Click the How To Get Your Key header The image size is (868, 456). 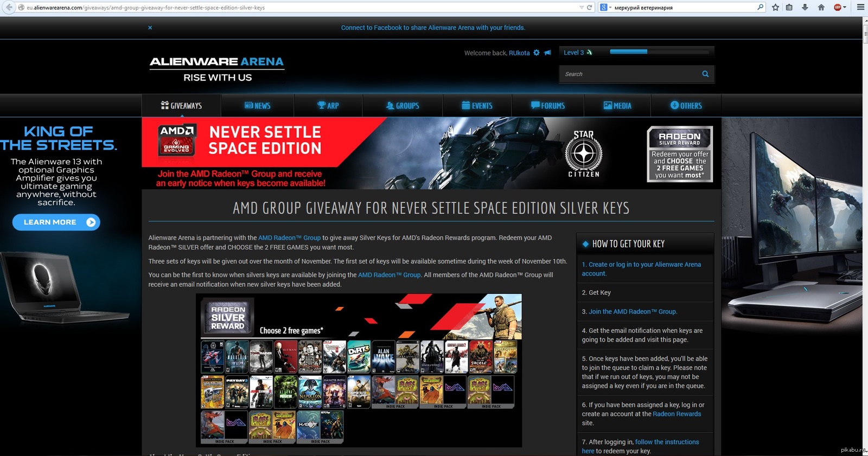coord(644,244)
